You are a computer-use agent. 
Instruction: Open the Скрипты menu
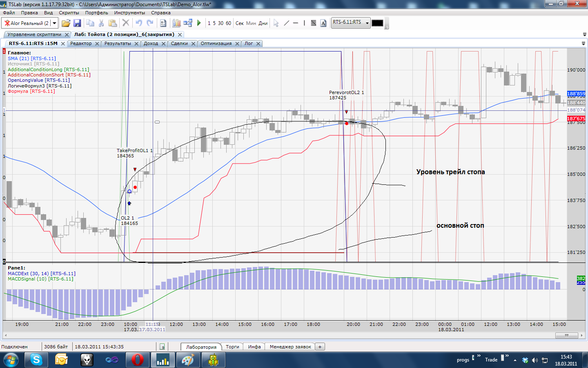[69, 13]
